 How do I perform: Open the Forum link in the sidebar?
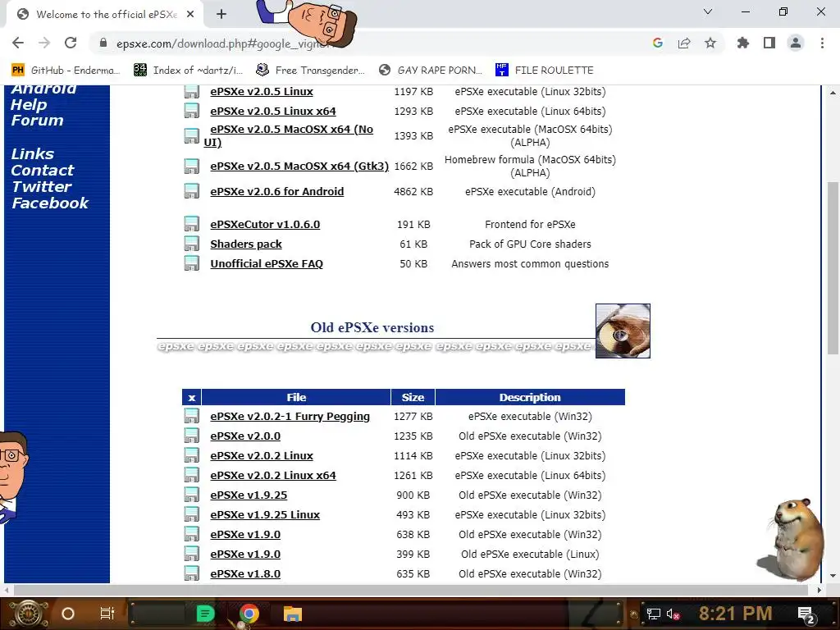[x=37, y=120]
